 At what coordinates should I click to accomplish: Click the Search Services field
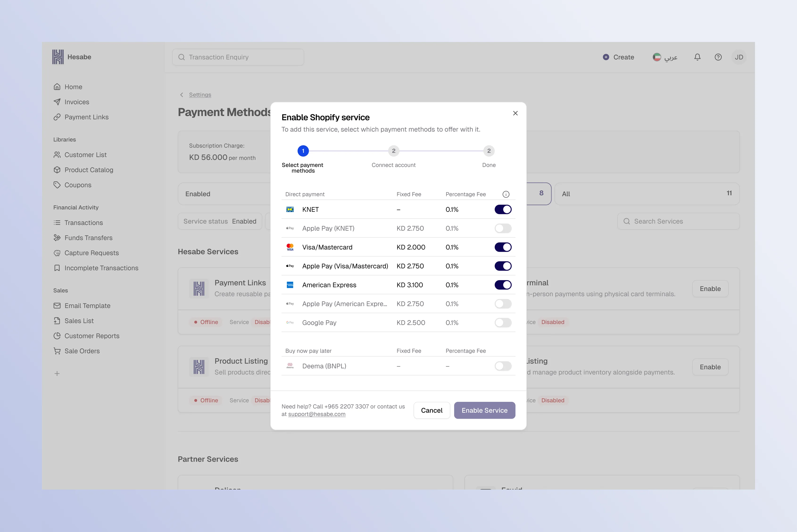[x=678, y=221]
